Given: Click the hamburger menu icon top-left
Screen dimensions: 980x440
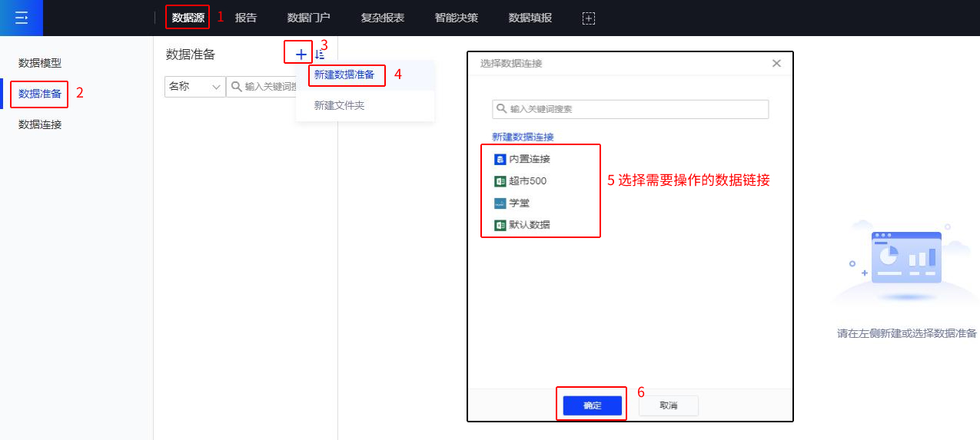Looking at the screenshot, I should pos(21,18).
